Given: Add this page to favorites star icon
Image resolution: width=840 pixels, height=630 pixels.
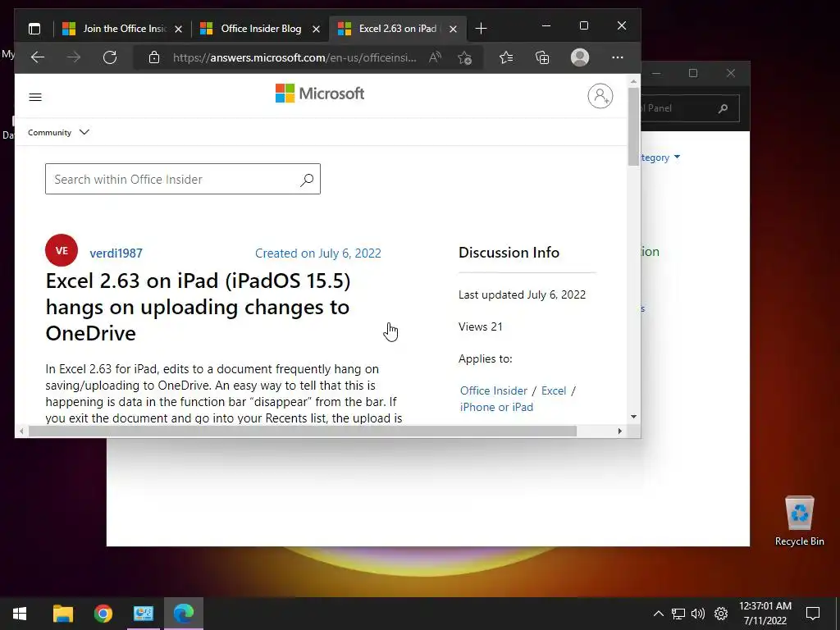Looking at the screenshot, I should (464, 57).
